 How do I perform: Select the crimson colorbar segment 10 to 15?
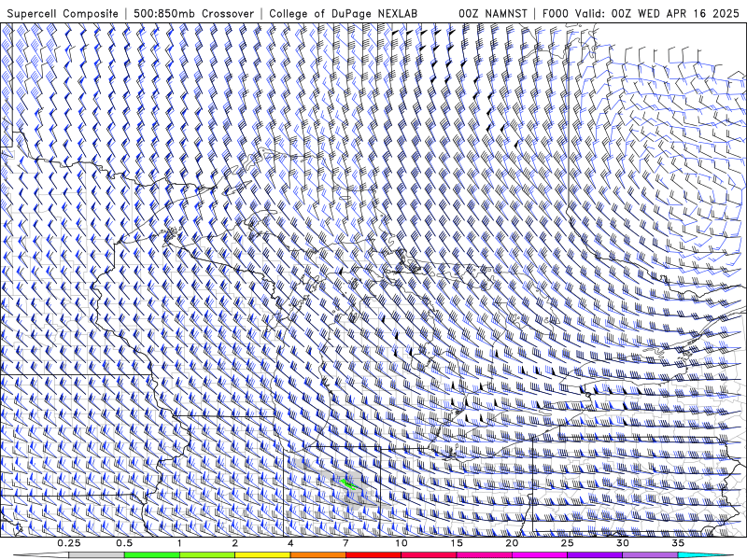coord(429,555)
